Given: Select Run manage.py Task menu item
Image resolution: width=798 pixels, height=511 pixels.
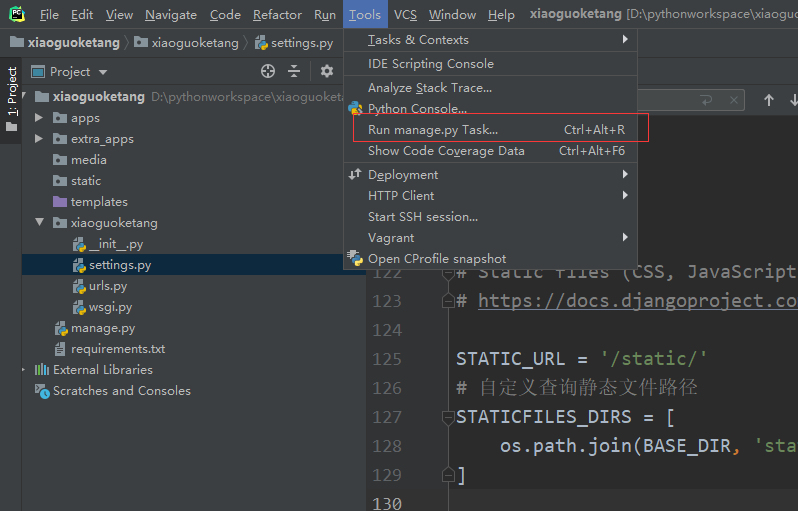Looking at the screenshot, I should (490, 129).
